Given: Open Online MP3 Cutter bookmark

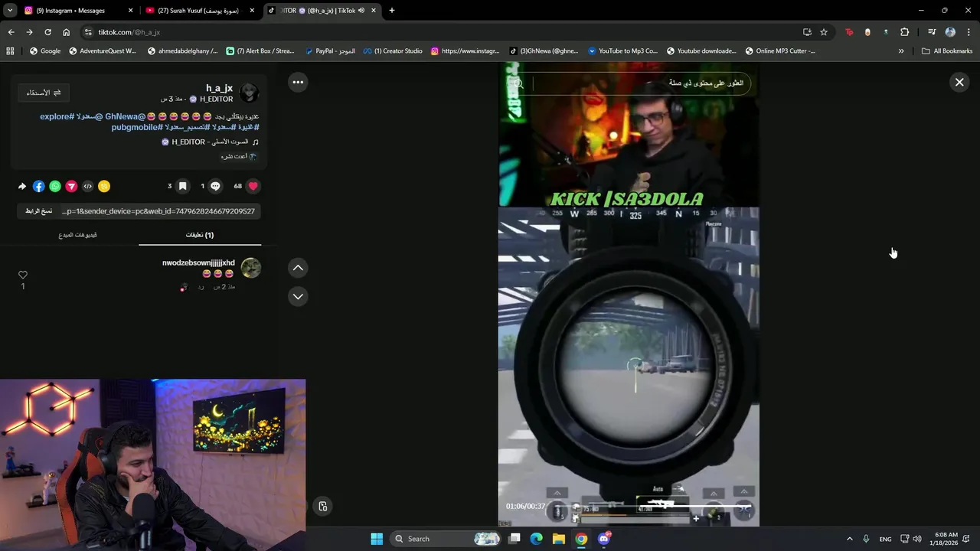Looking at the screenshot, I should point(779,51).
